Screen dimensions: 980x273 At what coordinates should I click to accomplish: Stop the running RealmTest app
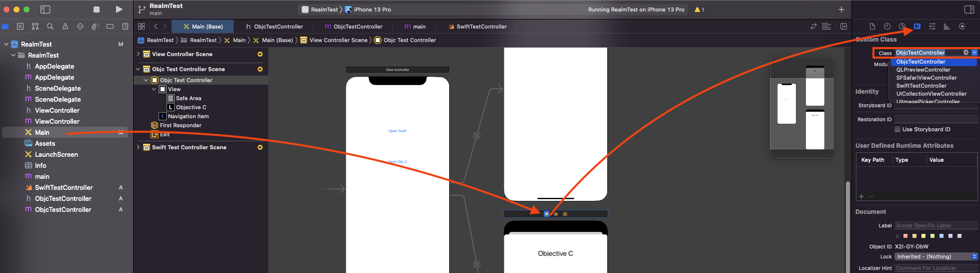pyautogui.click(x=97, y=10)
